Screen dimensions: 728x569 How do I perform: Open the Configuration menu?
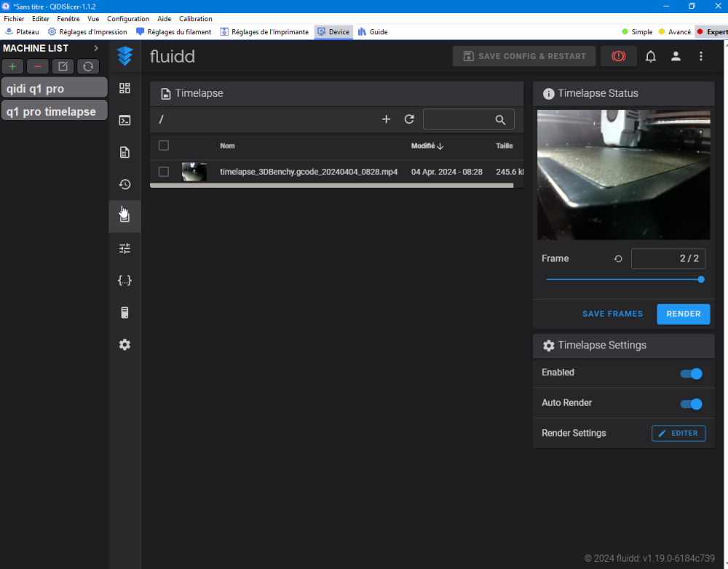point(128,19)
